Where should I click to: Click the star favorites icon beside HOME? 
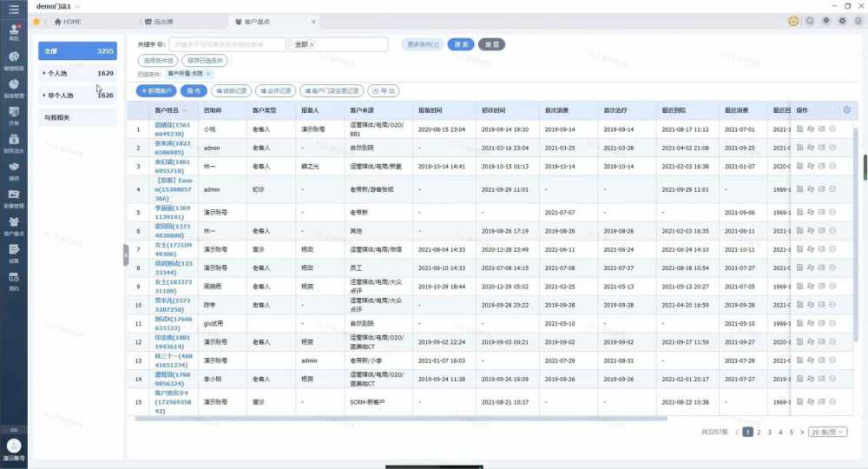click(36, 21)
